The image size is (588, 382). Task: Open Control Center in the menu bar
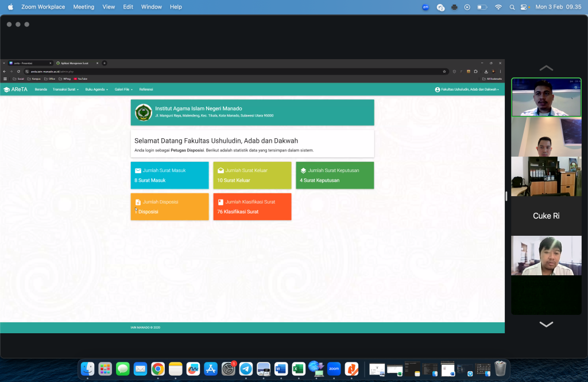coord(524,7)
